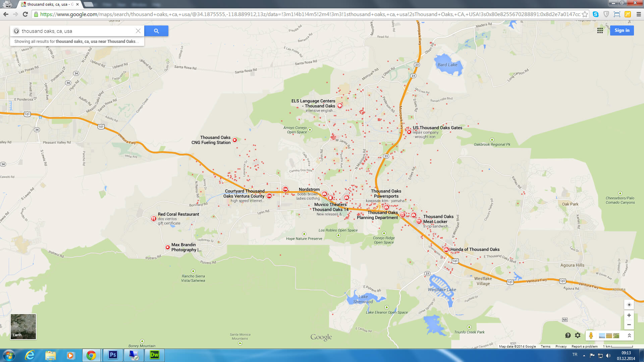Image resolution: width=644 pixels, height=362 pixels.
Task: Zoom out with the minus button
Action: pos(629,324)
